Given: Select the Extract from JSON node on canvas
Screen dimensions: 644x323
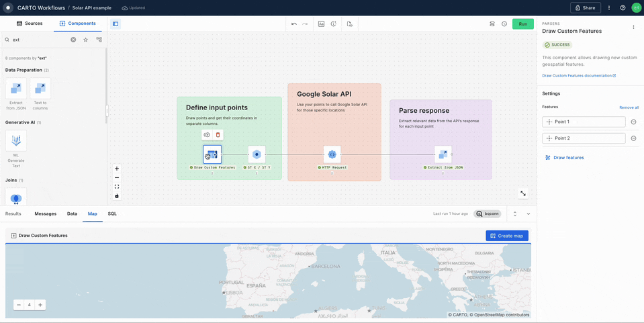Looking at the screenshot, I should pos(443,154).
